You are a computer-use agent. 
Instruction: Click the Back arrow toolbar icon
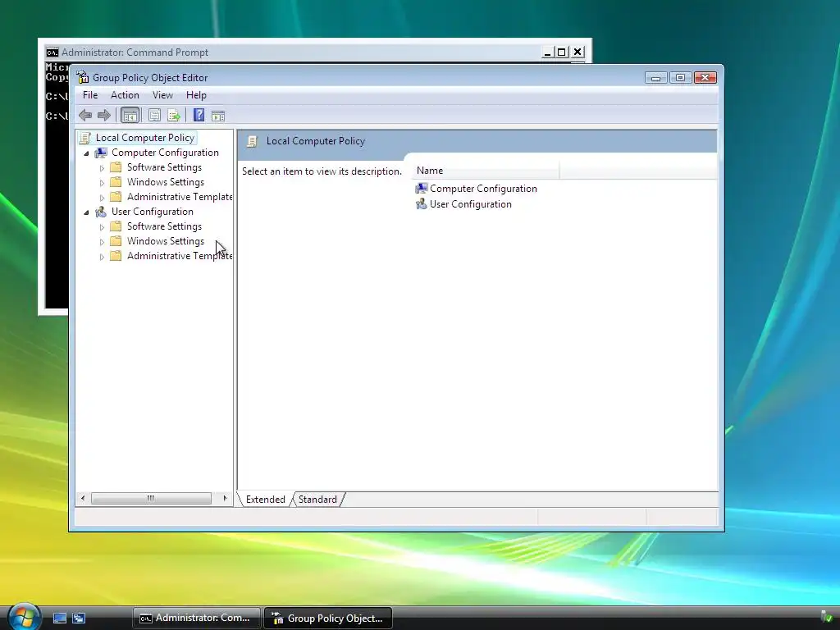pyautogui.click(x=85, y=115)
